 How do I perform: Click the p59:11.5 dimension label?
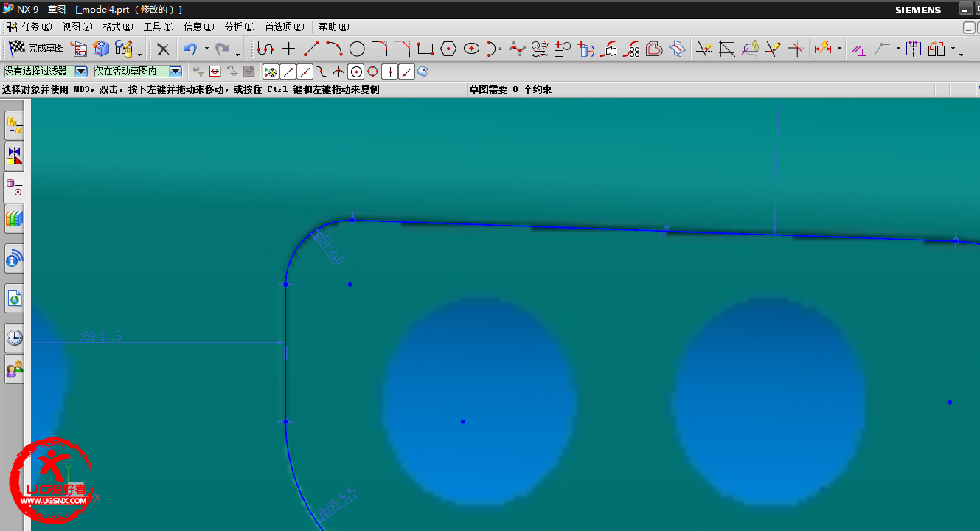100,336
